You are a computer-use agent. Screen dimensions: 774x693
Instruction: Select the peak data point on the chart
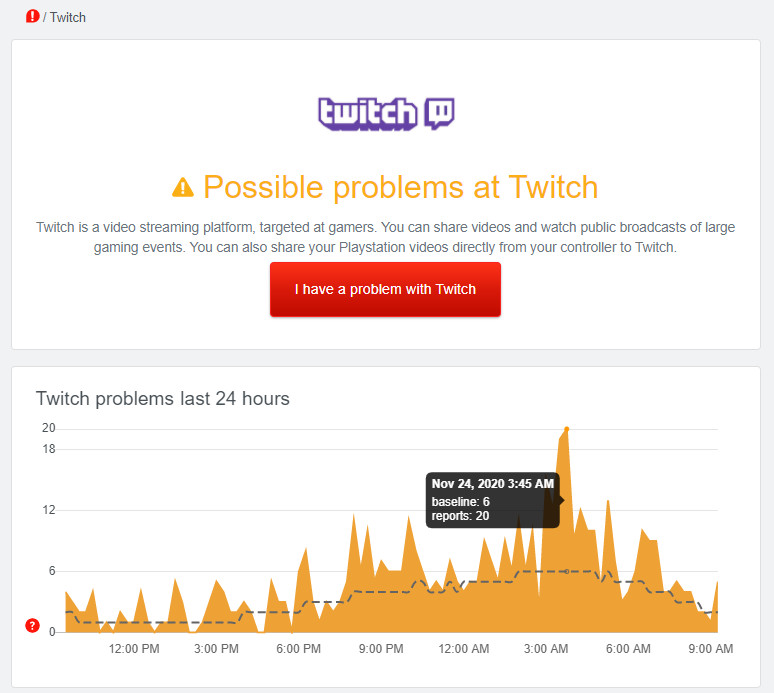coord(566,429)
